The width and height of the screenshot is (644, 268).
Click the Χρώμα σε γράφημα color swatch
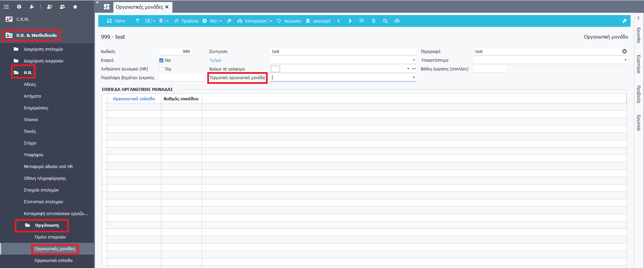click(x=275, y=69)
